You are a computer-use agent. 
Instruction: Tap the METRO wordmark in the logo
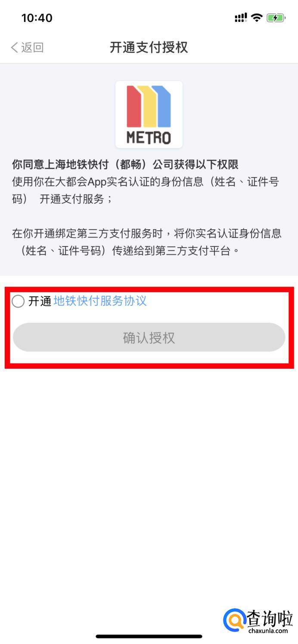click(x=149, y=138)
